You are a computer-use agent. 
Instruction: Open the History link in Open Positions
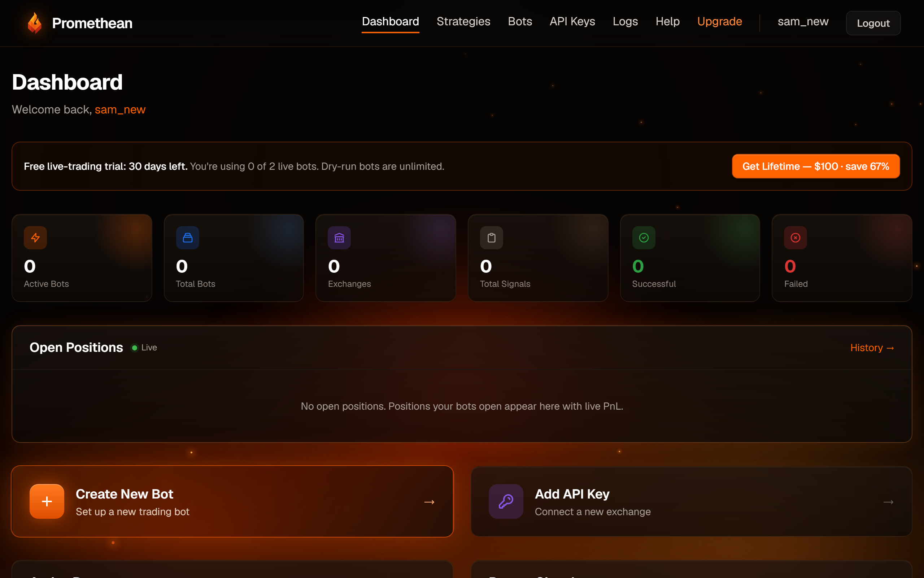click(872, 348)
